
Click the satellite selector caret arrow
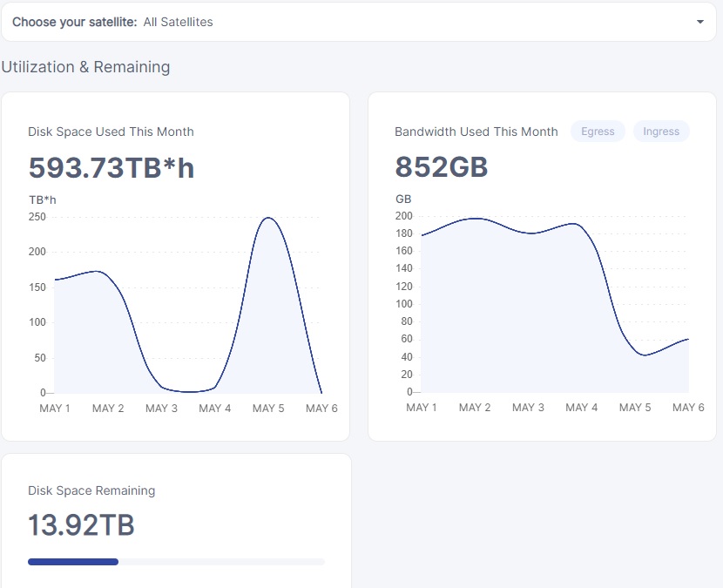pos(699,22)
